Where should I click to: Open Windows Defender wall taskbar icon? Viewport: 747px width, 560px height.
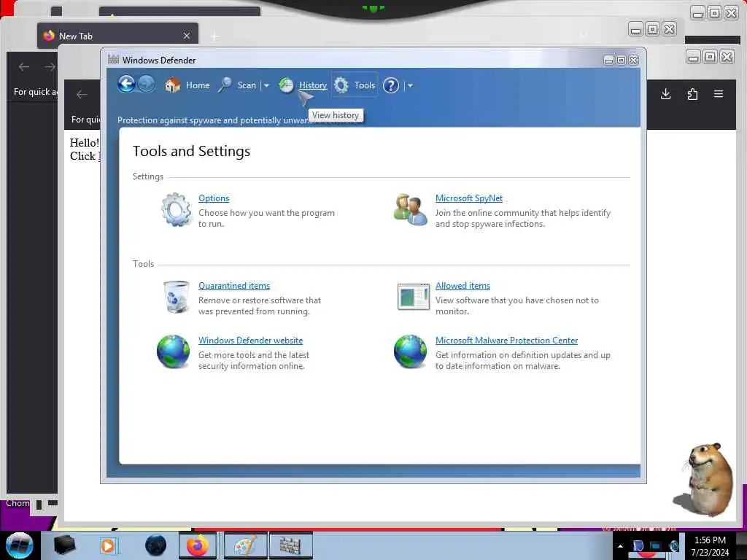coord(290,545)
